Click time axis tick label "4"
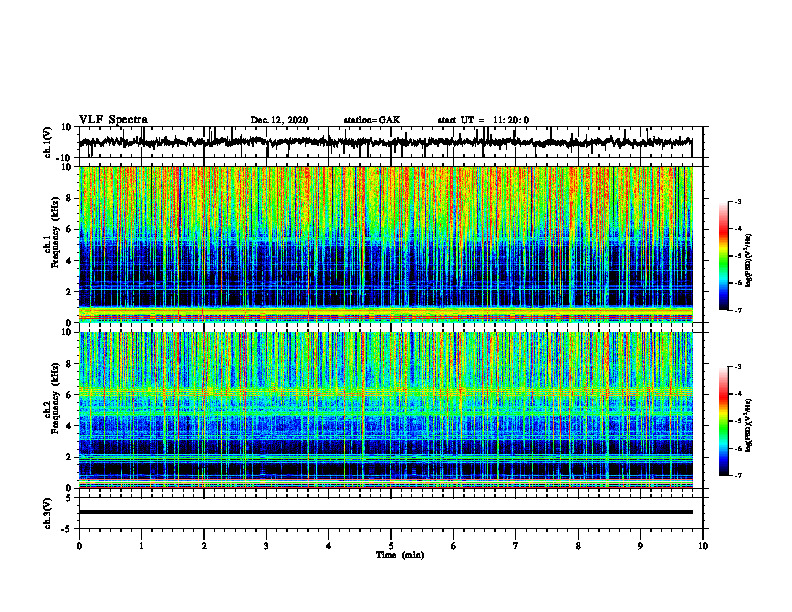The height and width of the screenshot is (612, 792). [329, 546]
